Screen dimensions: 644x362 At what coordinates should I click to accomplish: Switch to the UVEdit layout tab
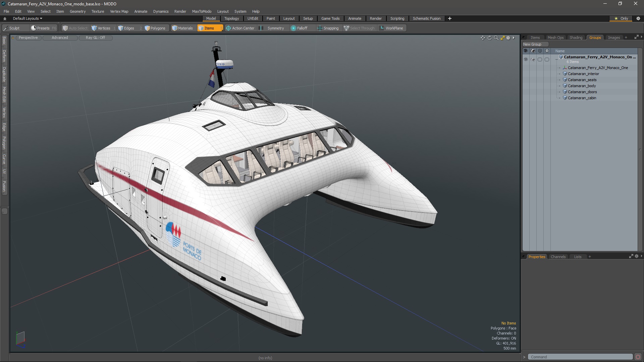253,18
